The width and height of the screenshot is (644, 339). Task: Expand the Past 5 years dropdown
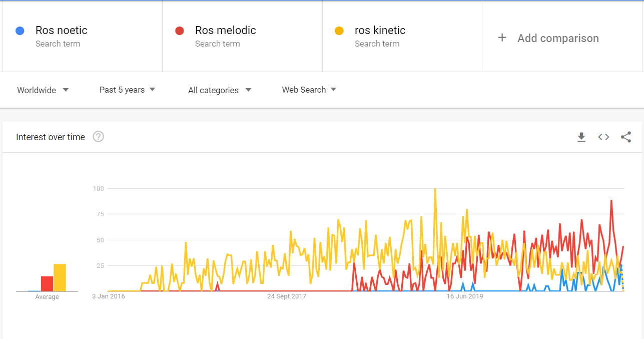(128, 90)
